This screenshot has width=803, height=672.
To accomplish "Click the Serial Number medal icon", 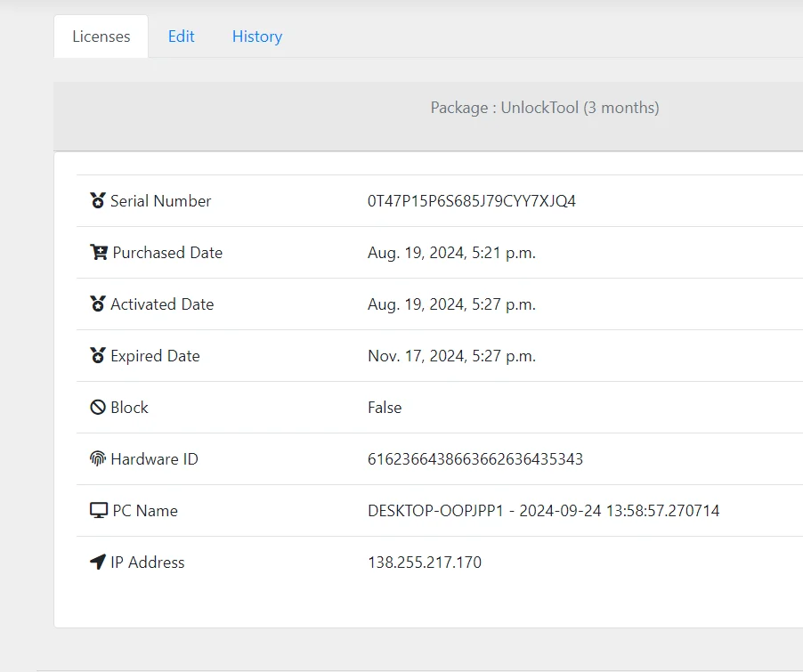I will click(98, 201).
